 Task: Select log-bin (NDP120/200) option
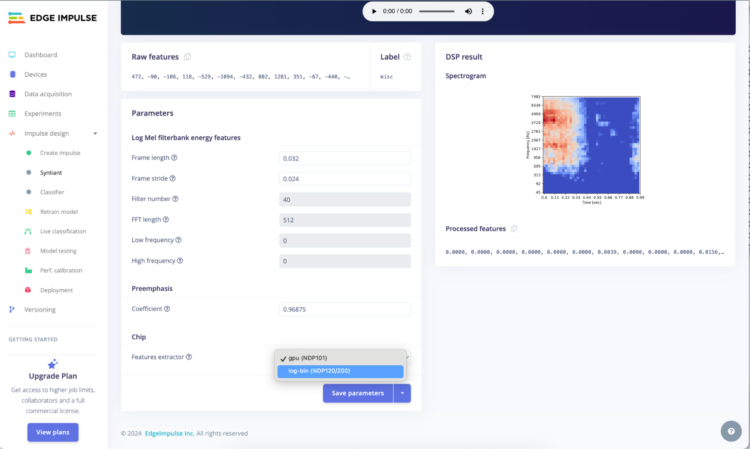[x=340, y=371]
